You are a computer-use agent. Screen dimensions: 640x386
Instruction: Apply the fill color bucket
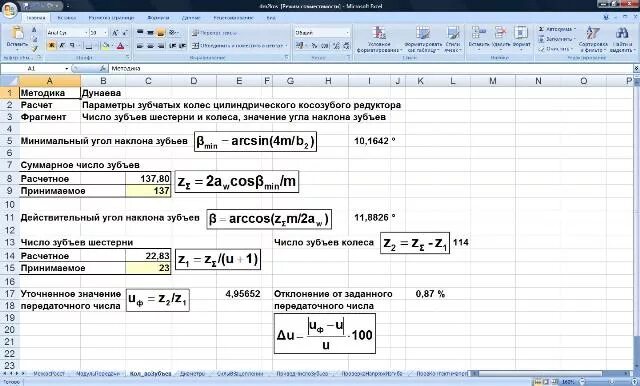point(106,46)
